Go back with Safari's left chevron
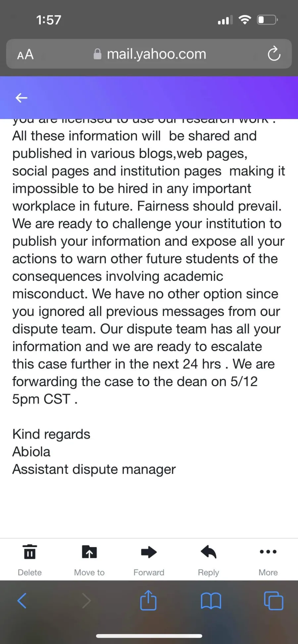 coord(22,601)
